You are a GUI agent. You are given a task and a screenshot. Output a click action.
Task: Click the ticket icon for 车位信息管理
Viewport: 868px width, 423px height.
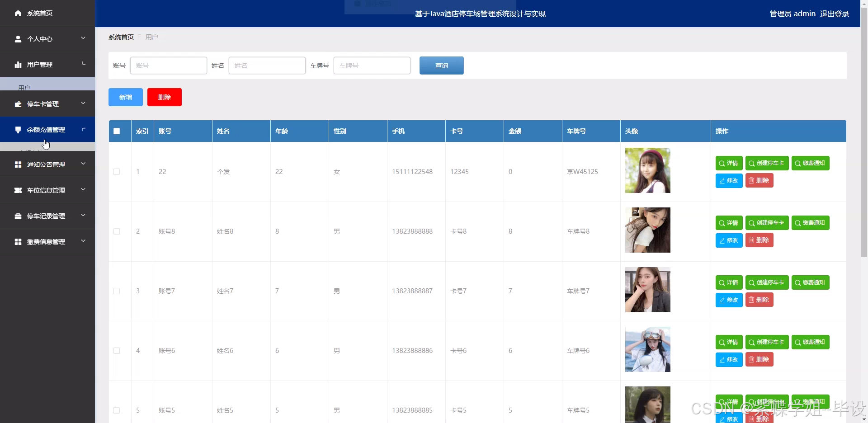[18, 190]
